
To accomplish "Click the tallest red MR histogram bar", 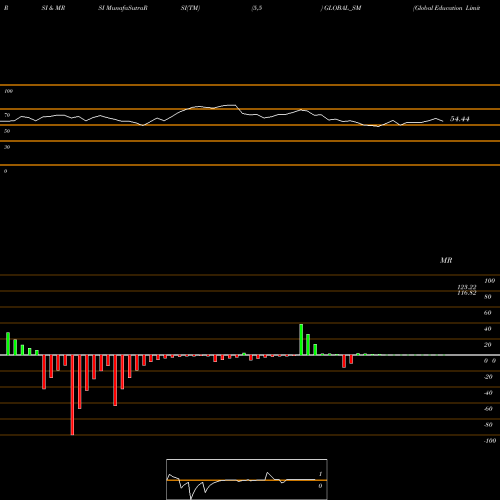I will click(72, 395).
